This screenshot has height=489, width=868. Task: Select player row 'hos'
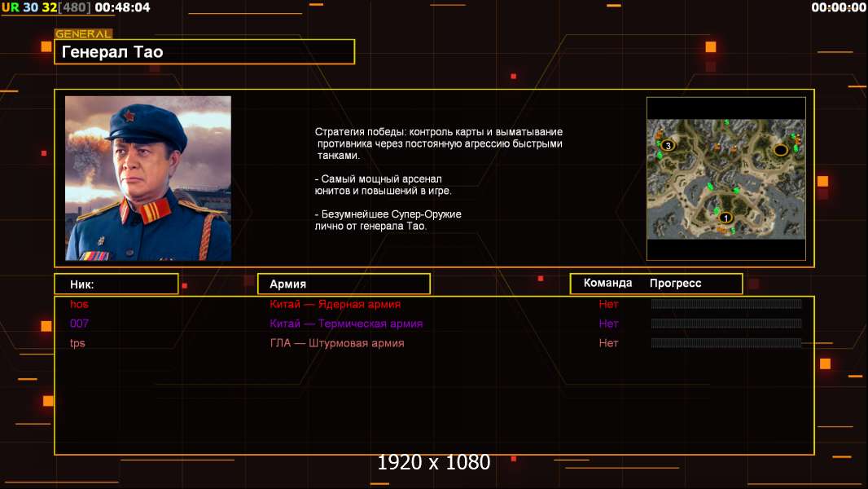click(434, 304)
